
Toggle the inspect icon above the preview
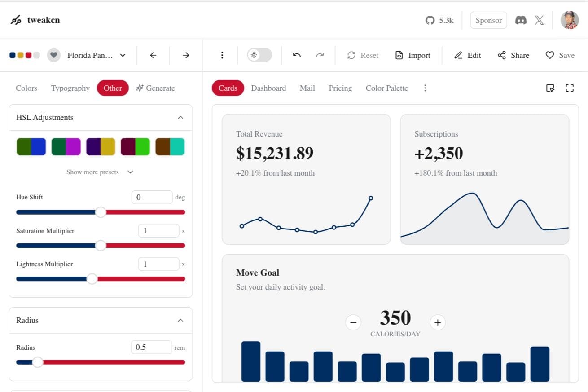point(550,88)
